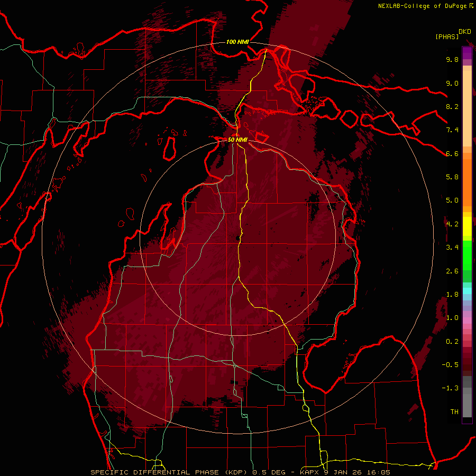
Task: Click the DKD unit label above legend
Action: coord(465,32)
